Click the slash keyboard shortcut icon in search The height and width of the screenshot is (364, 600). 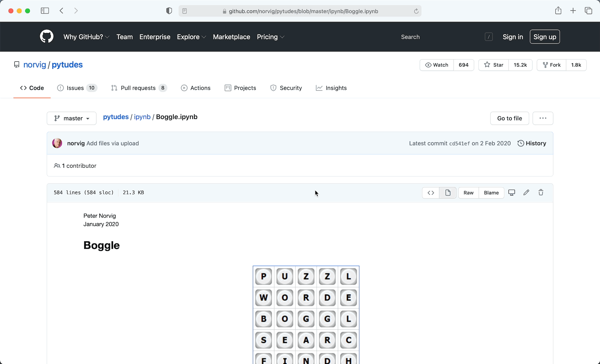click(x=489, y=37)
